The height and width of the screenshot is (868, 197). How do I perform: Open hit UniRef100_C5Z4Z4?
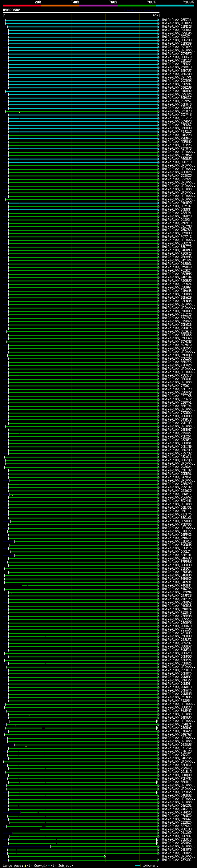[176, 37]
